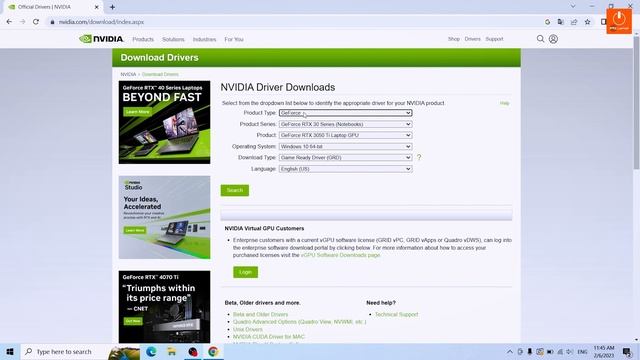640x360 pixels.
Task: Open the Language dropdown
Action: tap(345, 169)
